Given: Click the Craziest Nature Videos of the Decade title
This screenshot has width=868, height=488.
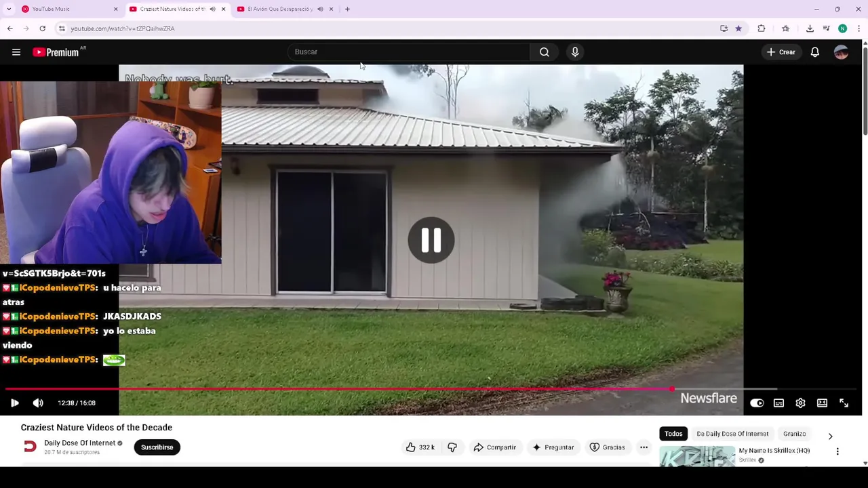Looking at the screenshot, I should pyautogui.click(x=96, y=428).
